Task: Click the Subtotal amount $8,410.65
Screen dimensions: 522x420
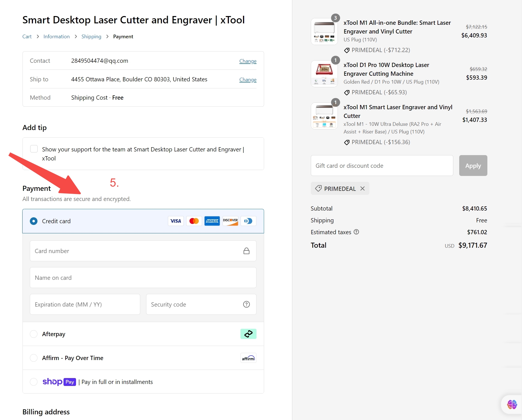Action: click(x=474, y=209)
